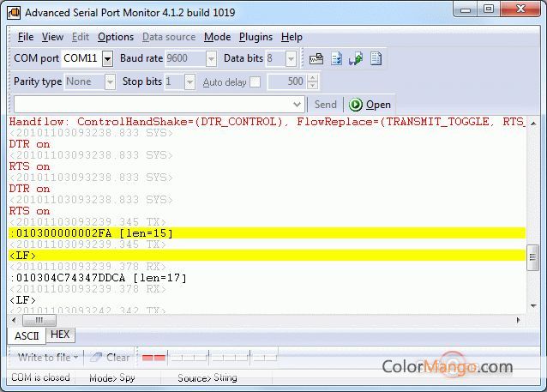
Task: Click the document with return arrows icon
Action: pos(336,58)
